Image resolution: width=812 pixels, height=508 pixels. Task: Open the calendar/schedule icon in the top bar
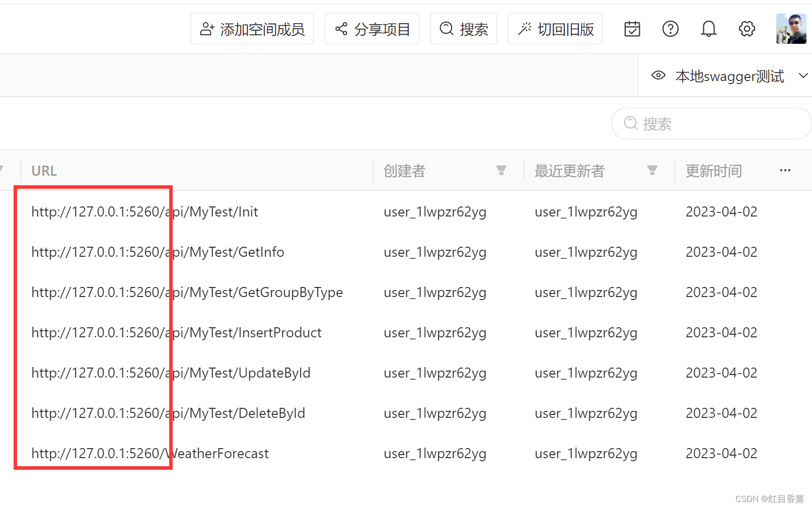tap(632, 29)
